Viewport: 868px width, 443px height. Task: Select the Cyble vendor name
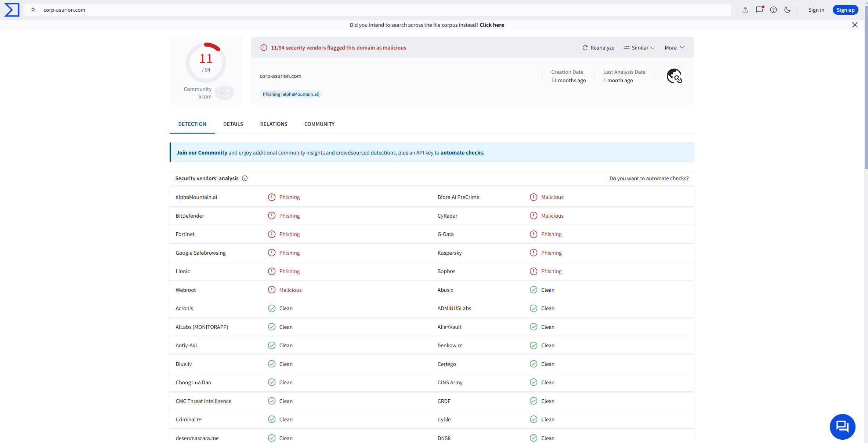pos(444,420)
